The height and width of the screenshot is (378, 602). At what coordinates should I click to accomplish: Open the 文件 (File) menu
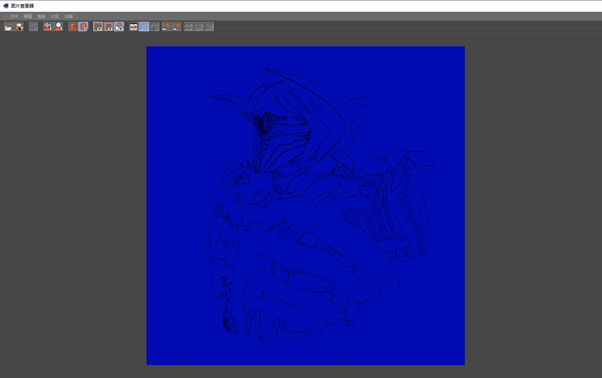tap(14, 17)
